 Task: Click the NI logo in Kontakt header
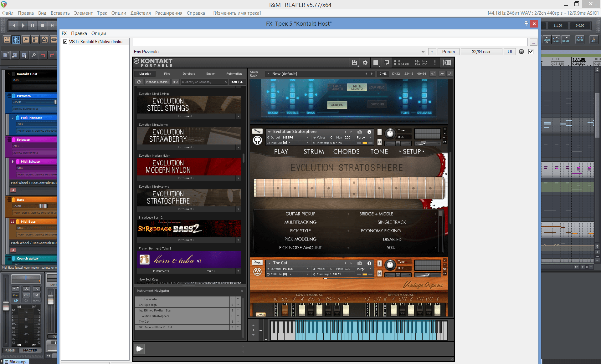coord(447,63)
